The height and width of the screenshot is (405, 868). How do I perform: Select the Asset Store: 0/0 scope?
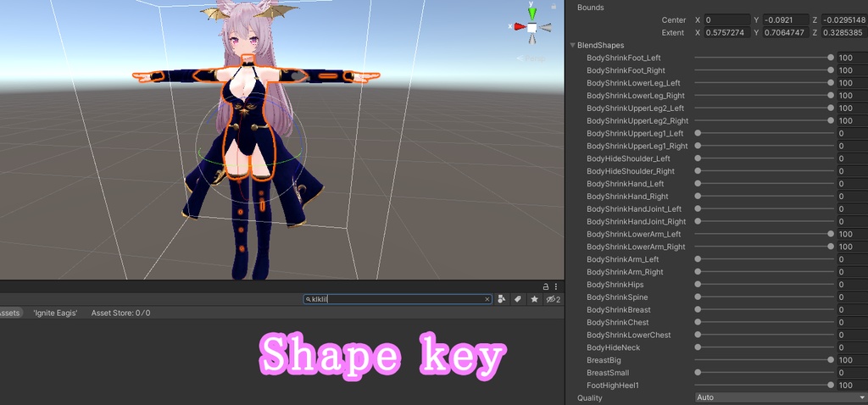coord(120,313)
